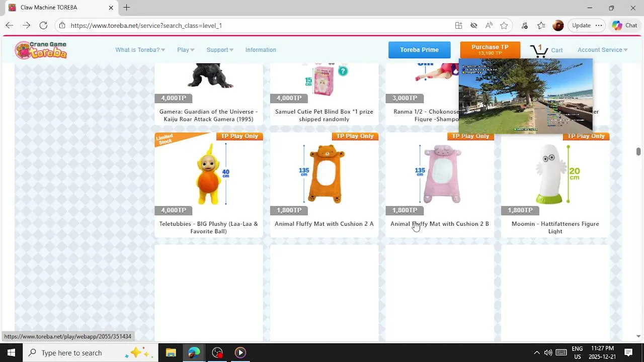This screenshot has width=644, height=362.
Task: Open the volume control in system tray
Action: click(x=548, y=352)
